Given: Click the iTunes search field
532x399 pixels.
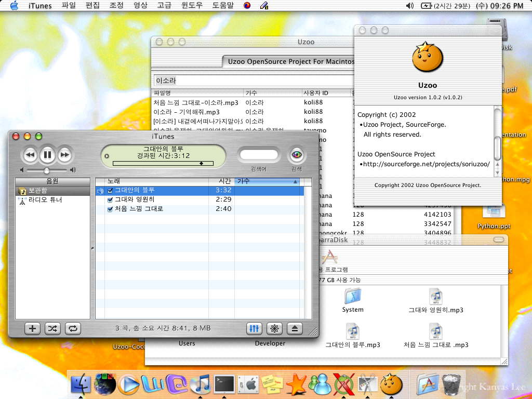Looking at the screenshot, I should coord(258,155).
